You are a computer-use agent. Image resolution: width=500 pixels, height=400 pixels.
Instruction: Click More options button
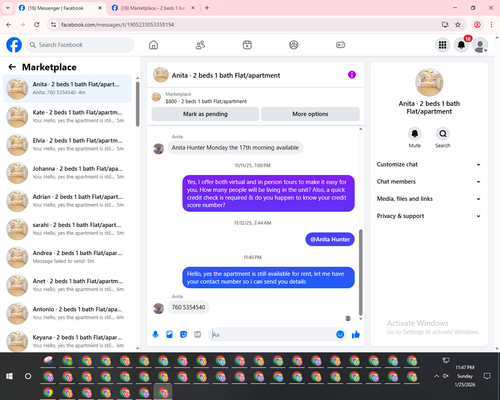click(310, 114)
